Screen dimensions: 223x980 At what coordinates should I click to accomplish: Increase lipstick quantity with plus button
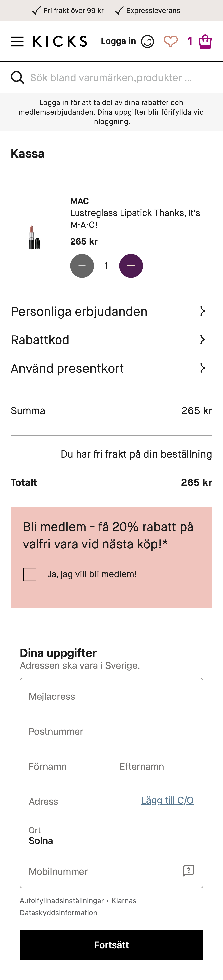tap(131, 265)
